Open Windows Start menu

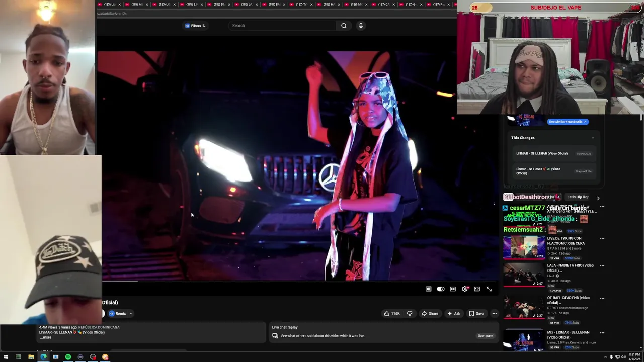[6, 357]
